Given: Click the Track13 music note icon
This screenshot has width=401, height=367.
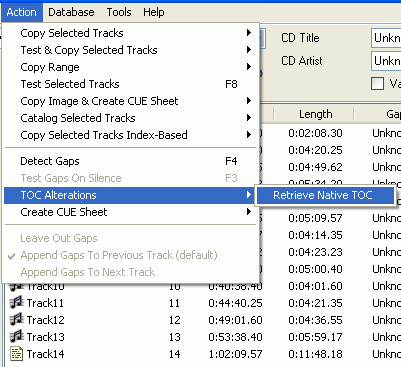Looking at the screenshot, I should pyautogui.click(x=16, y=337).
